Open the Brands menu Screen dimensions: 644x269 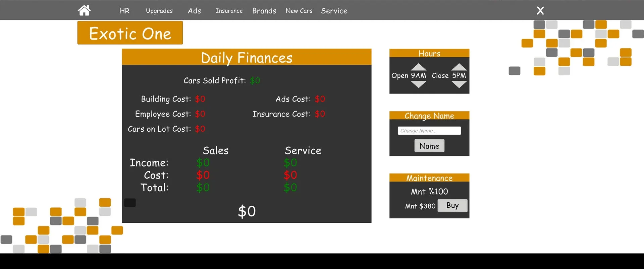[264, 11]
